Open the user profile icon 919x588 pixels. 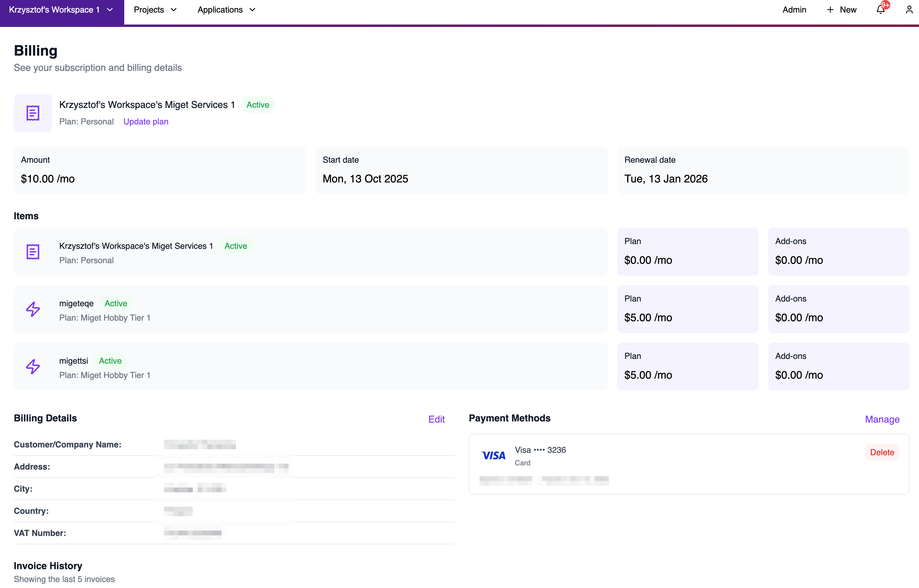click(x=909, y=10)
